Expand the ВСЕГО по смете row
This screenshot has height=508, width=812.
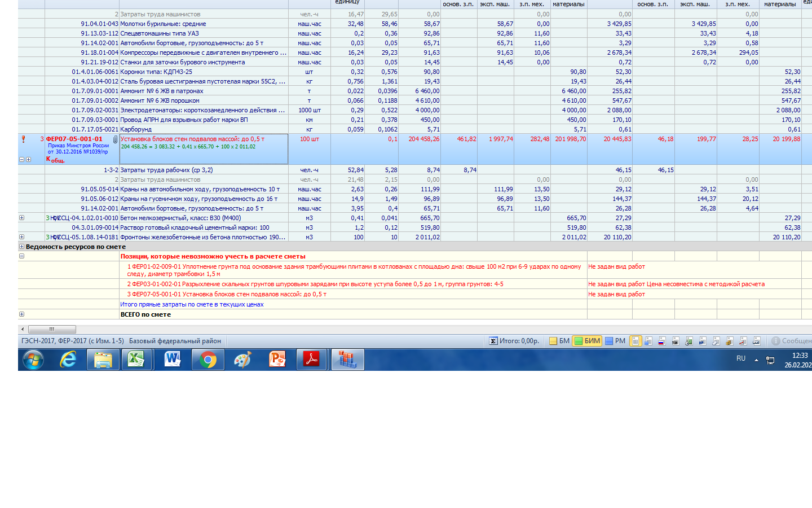[22, 314]
